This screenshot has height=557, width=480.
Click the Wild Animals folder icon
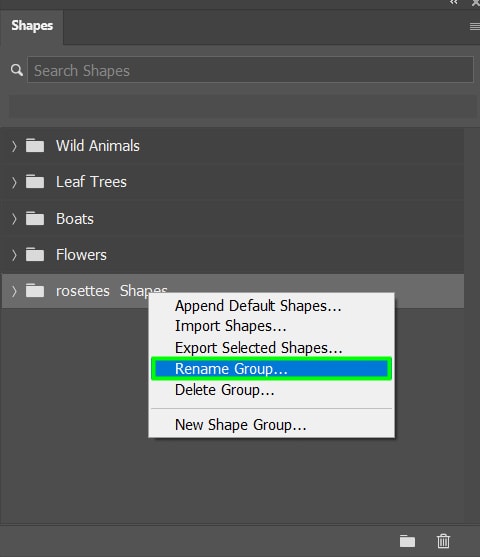35,145
